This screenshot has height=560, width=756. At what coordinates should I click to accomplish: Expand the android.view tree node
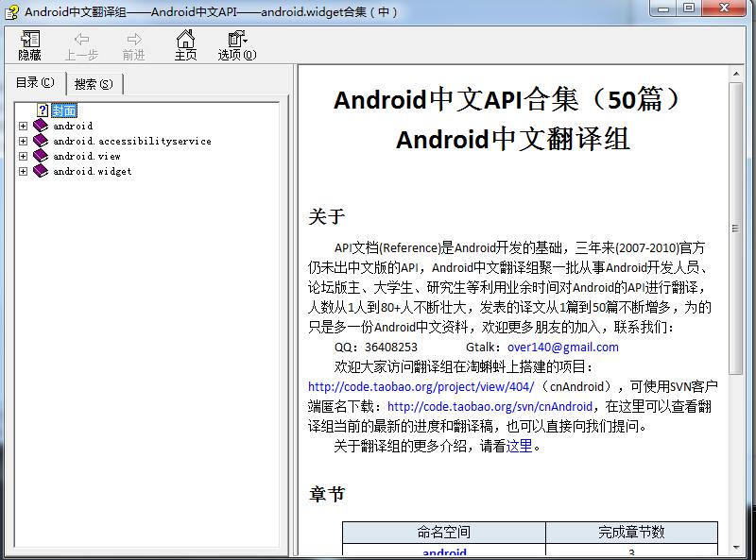pos(23,156)
